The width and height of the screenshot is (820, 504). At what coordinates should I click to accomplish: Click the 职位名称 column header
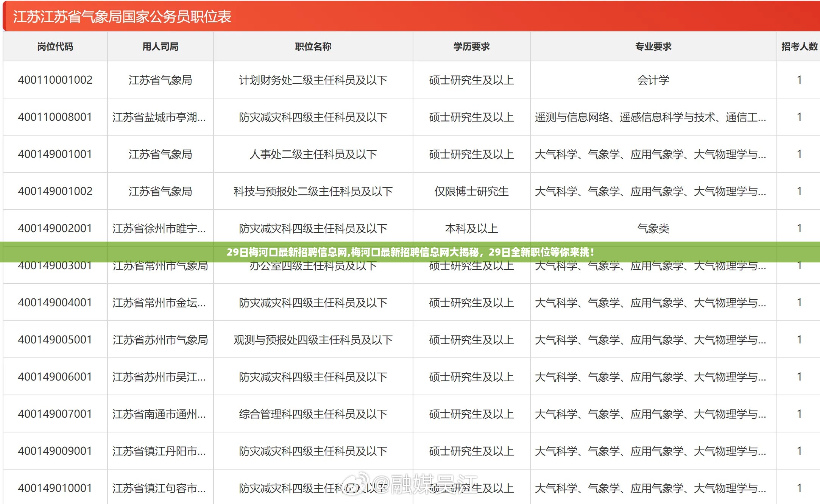click(313, 47)
